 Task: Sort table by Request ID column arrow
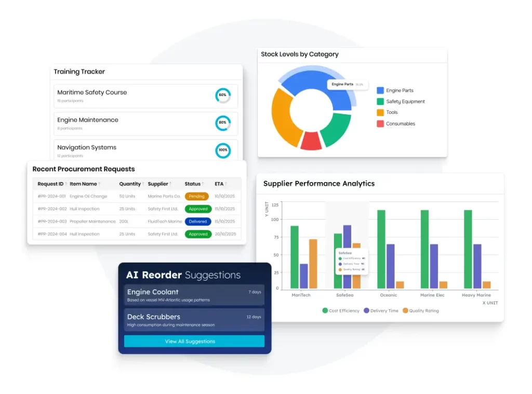[x=66, y=184]
